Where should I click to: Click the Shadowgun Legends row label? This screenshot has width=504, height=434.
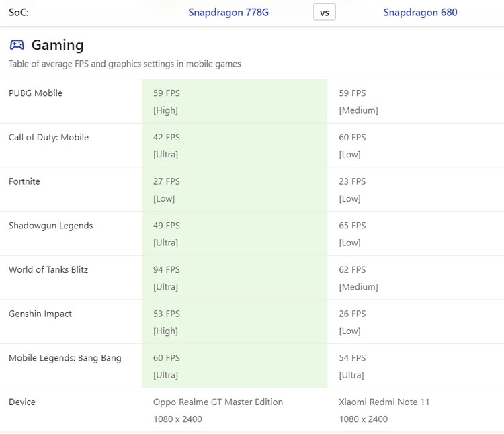(51, 226)
